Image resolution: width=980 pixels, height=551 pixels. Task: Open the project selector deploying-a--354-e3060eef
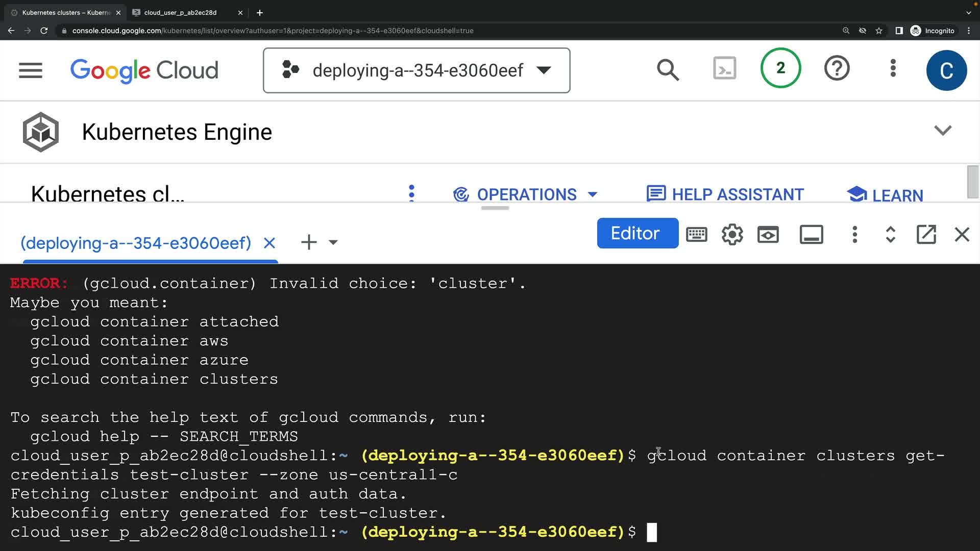click(416, 70)
